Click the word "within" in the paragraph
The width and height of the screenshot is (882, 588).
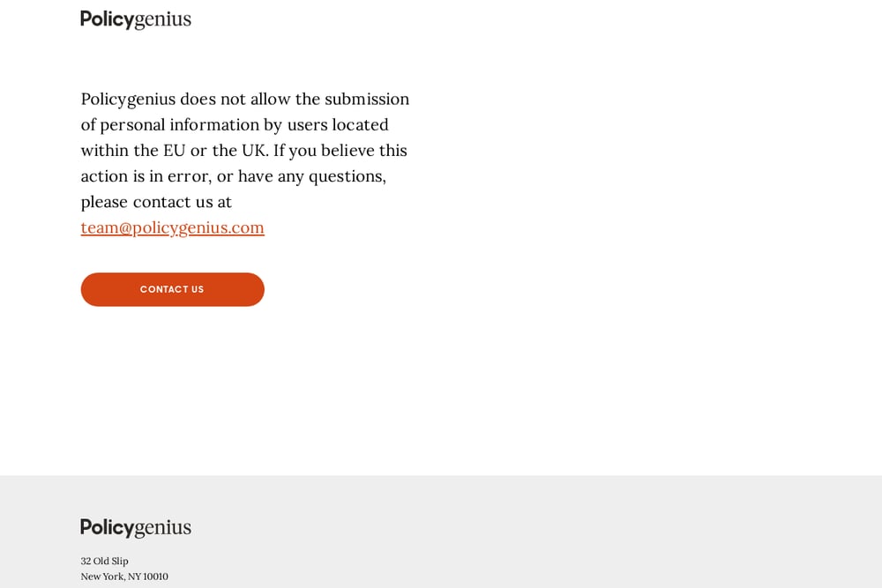click(105, 151)
